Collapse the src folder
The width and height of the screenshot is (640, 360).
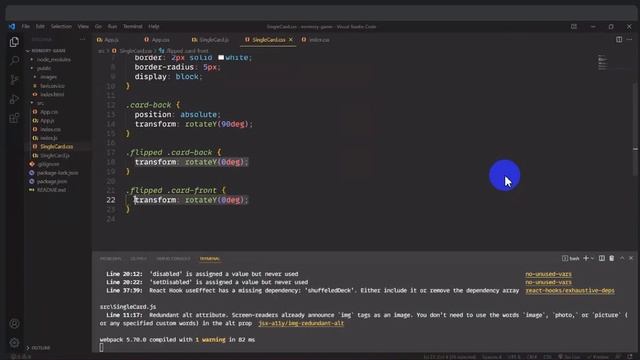coord(38,103)
